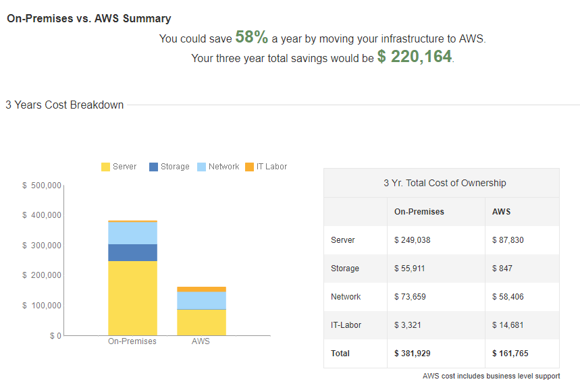Click the On-Premises vs. AWS Summary heading
Viewport: 580px width, 392px height.
click(x=89, y=18)
